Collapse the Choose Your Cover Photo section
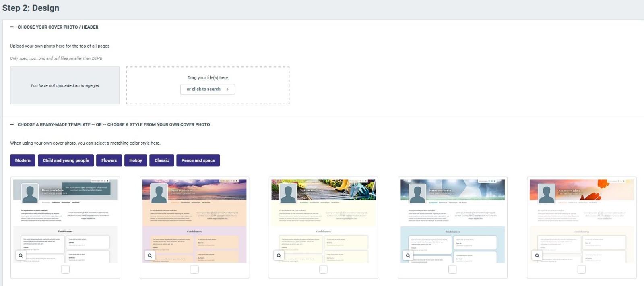This screenshot has width=644, height=286. click(12, 27)
